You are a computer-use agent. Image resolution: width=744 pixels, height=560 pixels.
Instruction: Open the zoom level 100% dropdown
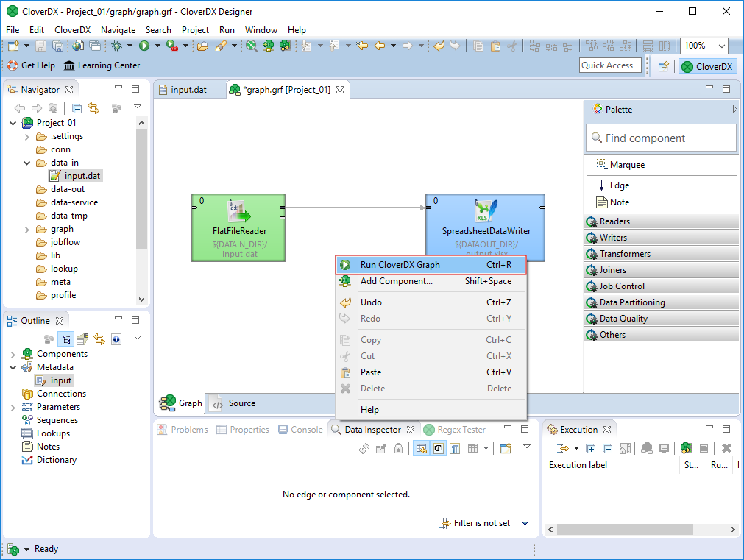(x=721, y=46)
